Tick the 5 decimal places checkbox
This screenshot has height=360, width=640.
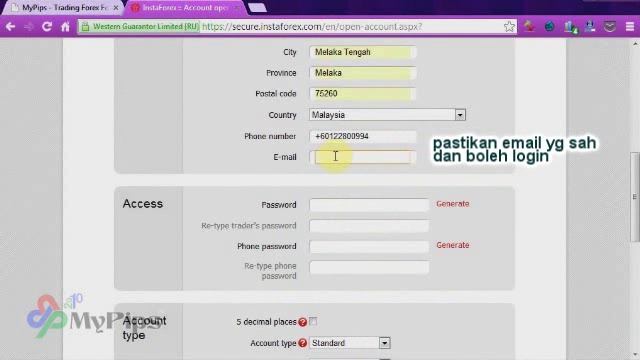click(313, 322)
